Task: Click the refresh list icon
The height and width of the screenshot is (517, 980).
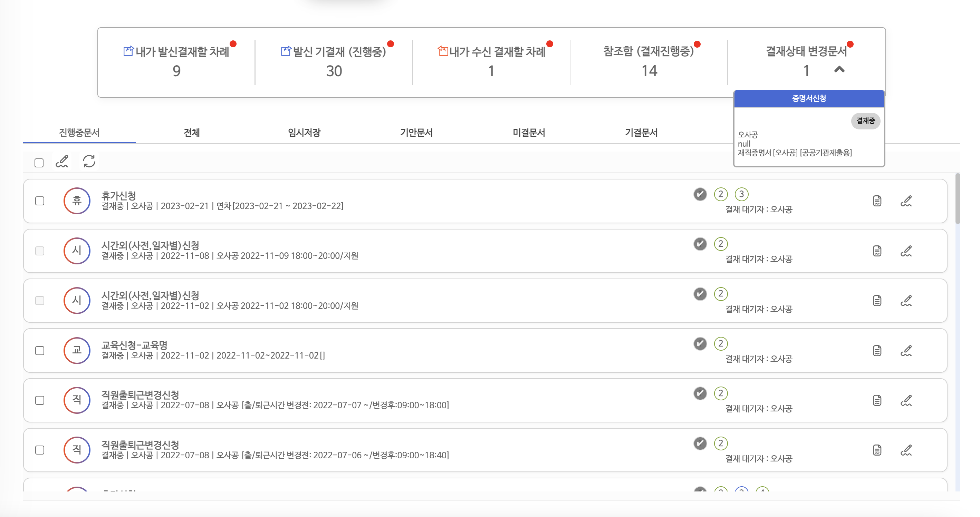Action: tap(89, 162)
